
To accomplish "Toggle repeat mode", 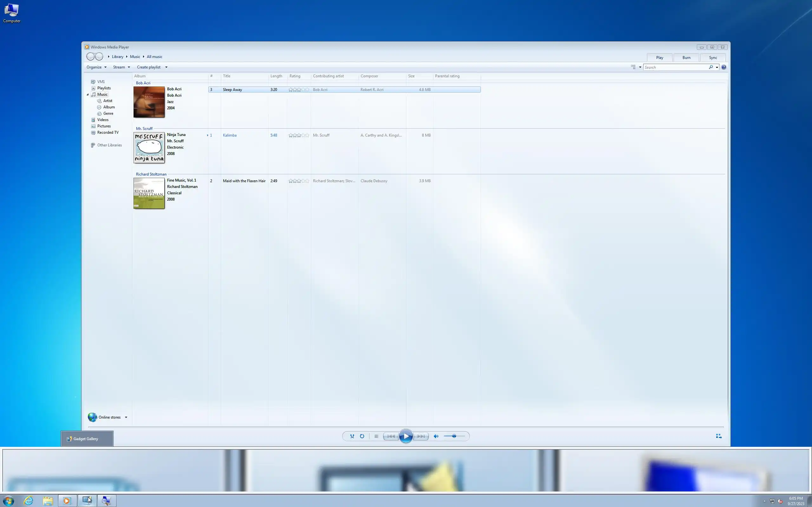I will pyautogui.click(x=362, y=436).
